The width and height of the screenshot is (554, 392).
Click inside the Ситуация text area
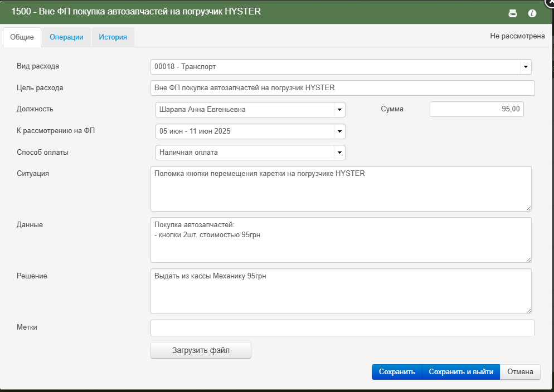[x=341, y=189]
